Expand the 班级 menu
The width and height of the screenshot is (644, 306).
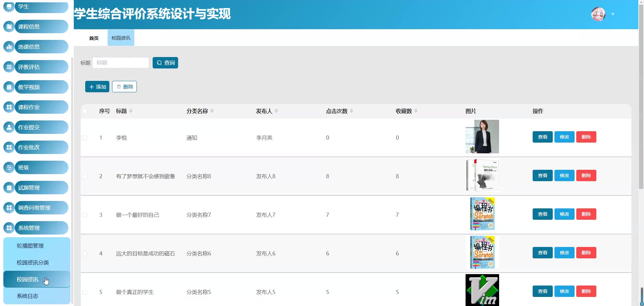[41, 167]
